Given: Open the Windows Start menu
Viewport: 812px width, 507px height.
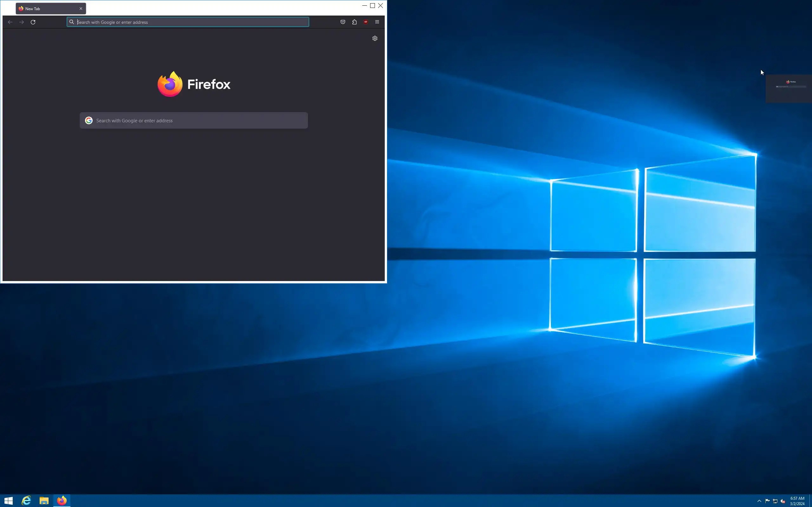Looking at the screenshot, I should click(8, 501).
